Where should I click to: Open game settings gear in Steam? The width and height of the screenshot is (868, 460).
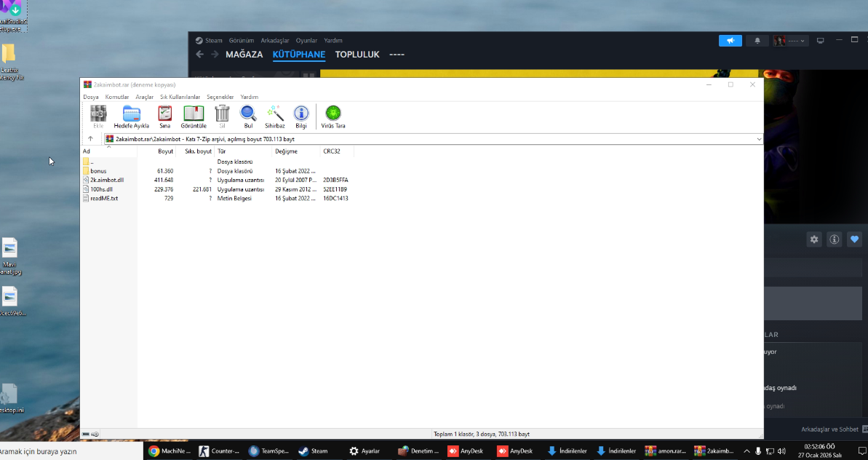pos(813,239)
